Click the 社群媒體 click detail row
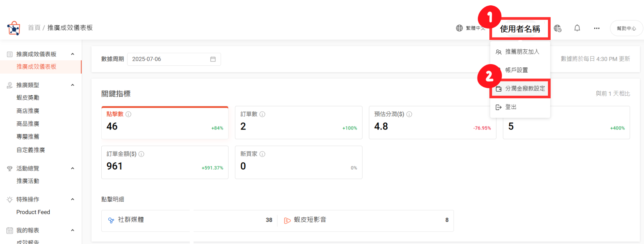Image resolution: width=644 pixels, height=244 pixels. pos(190,220)
